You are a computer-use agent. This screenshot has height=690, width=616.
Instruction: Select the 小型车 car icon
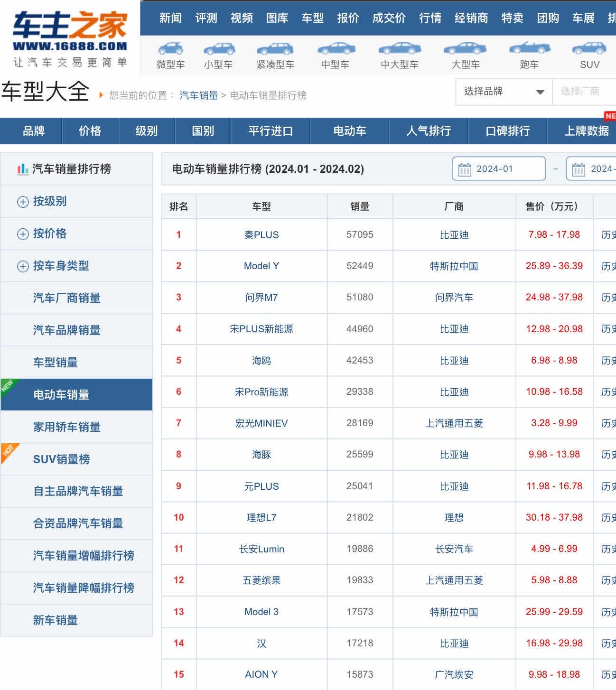pos(219,48)
